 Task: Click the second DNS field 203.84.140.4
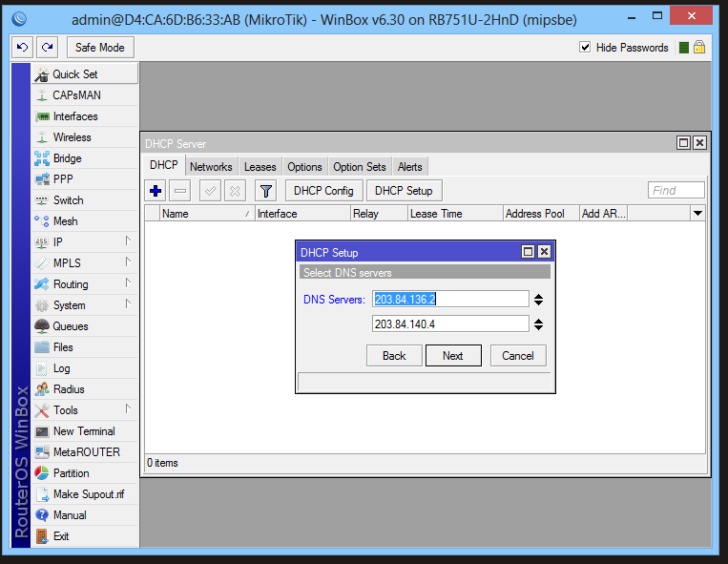pos(450,324)
